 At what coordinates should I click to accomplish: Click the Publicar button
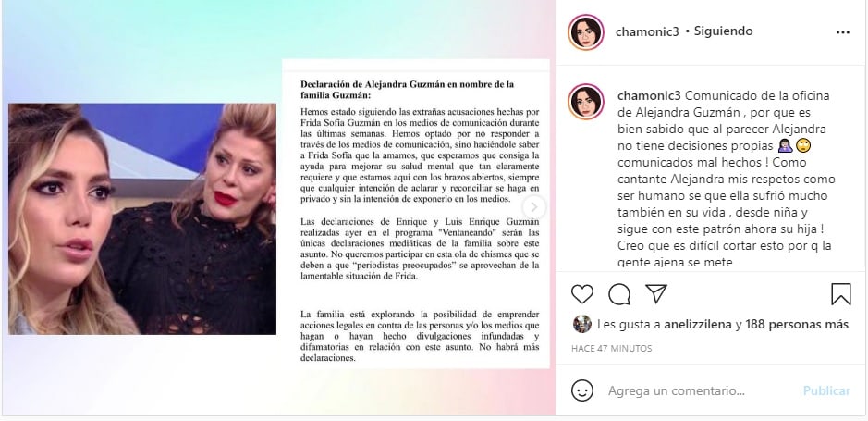[x=826, y=390]
